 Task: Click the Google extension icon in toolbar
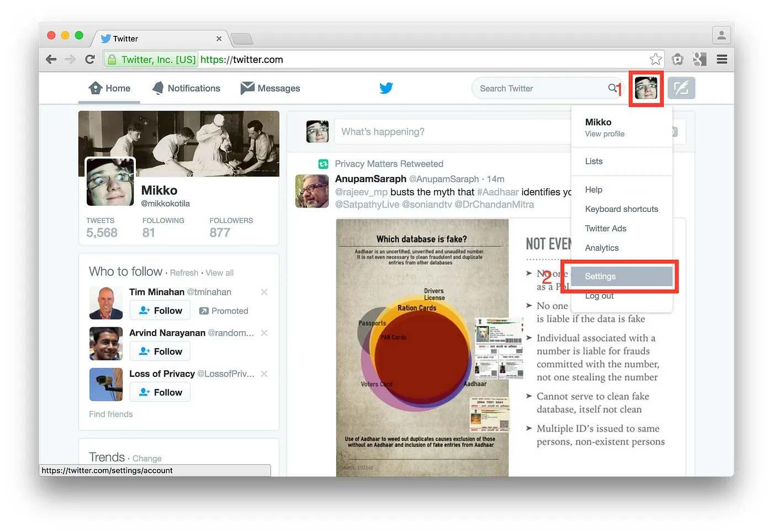pyautogui.click(x=700, y=59)
